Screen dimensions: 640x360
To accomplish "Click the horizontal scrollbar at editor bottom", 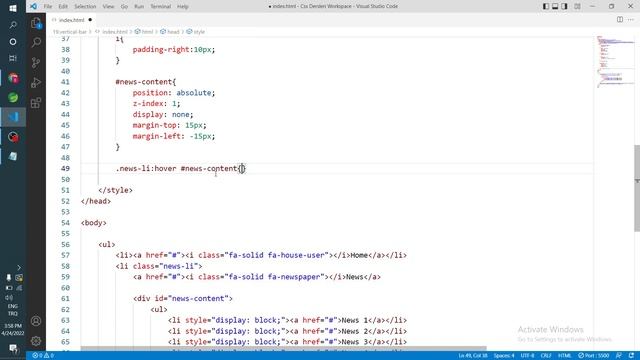I will click(283, 349).
